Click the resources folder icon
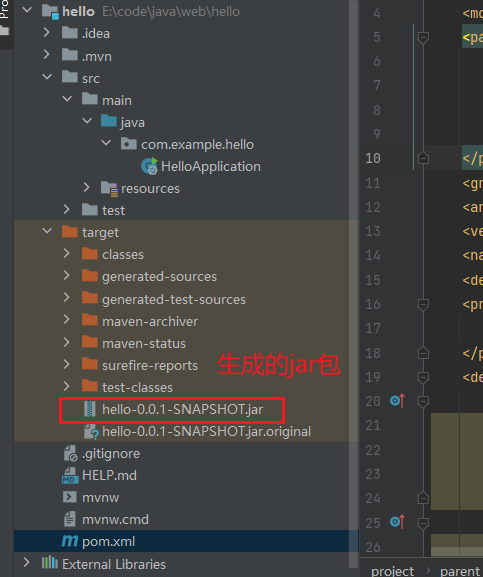The image size is (483, 577). point(109,188)
